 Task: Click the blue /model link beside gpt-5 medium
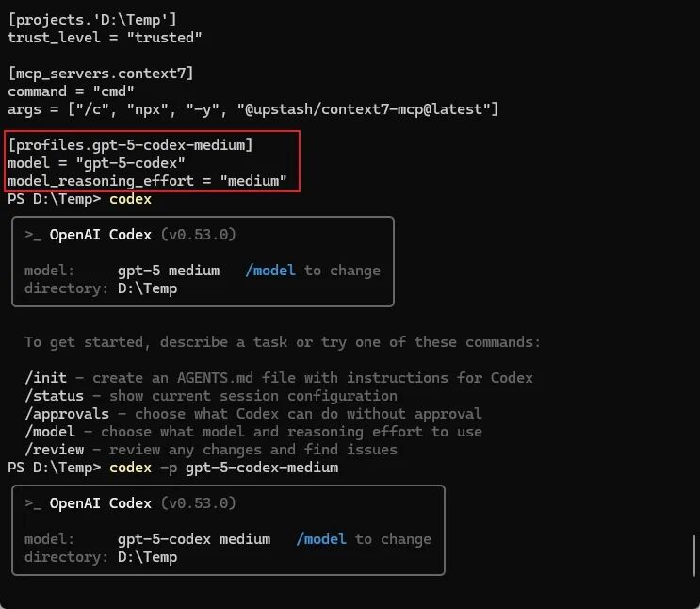[270, 271]
